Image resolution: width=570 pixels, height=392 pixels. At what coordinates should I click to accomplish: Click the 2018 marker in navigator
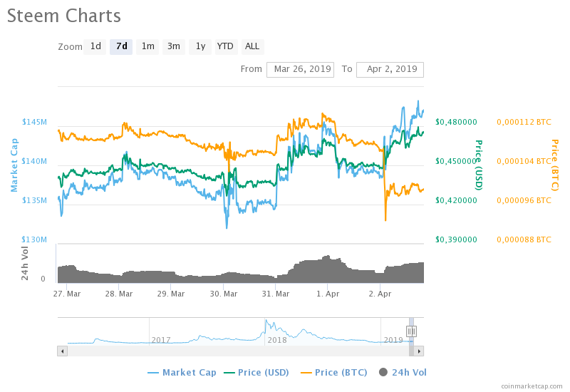click(277, 340)
